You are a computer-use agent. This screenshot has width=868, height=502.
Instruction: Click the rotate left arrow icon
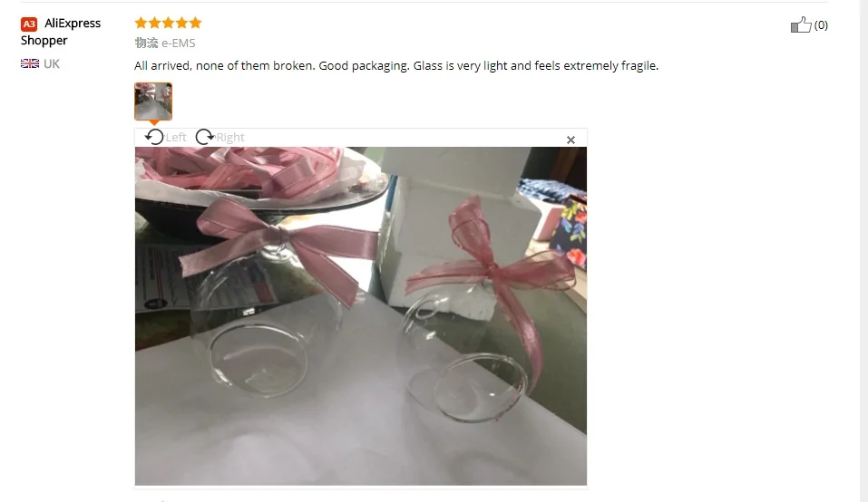[154, 137]
